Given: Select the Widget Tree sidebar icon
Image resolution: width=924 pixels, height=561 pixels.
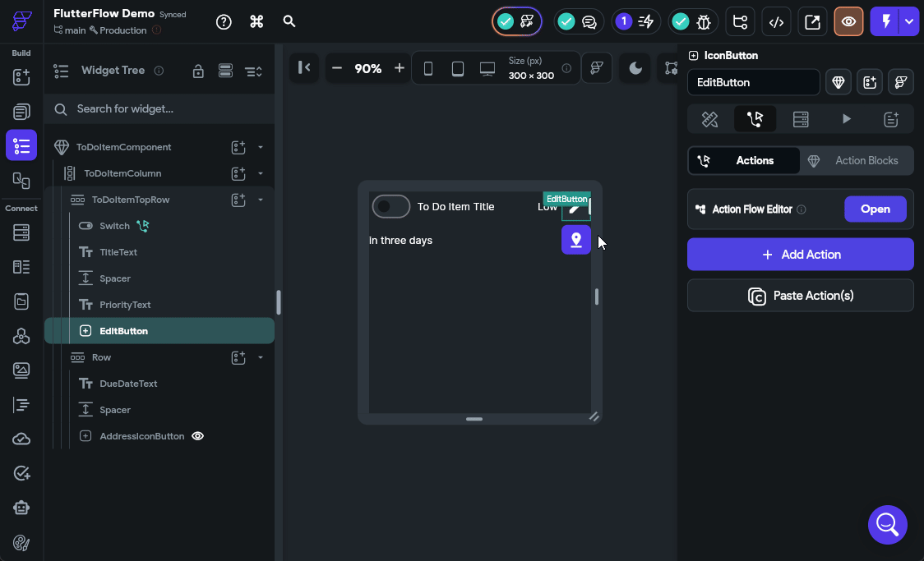Looking at the screenshot, I should tap(21, 145).
